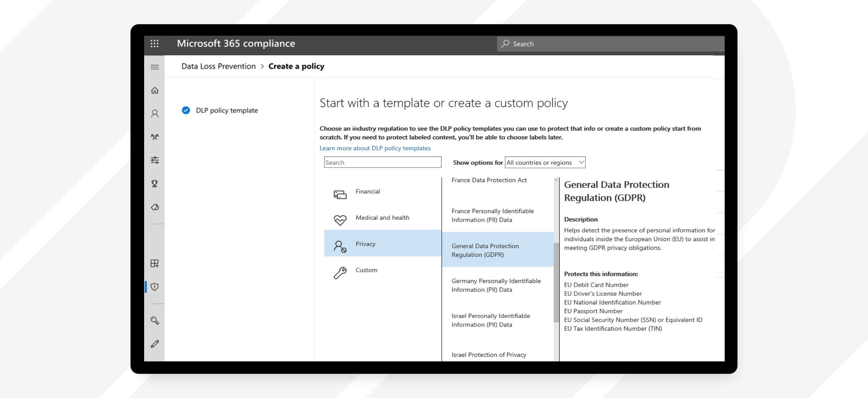This screenshot has height=398, width=868.
Task: Open Learn more about DLP policy templates
Action: [375, 148]
